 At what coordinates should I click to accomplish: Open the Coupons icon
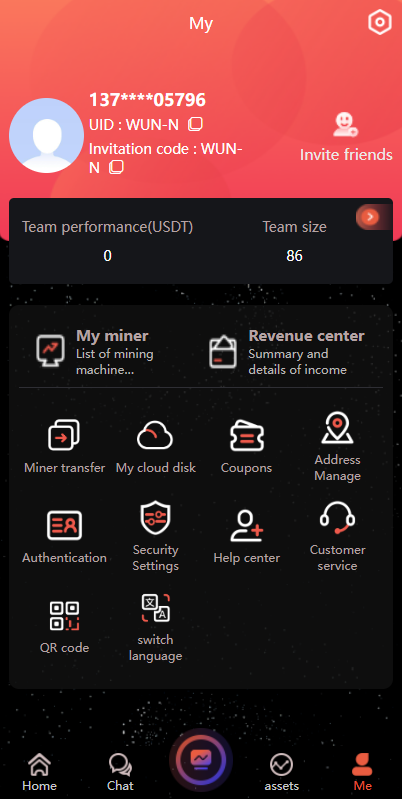tap(246, 437)
